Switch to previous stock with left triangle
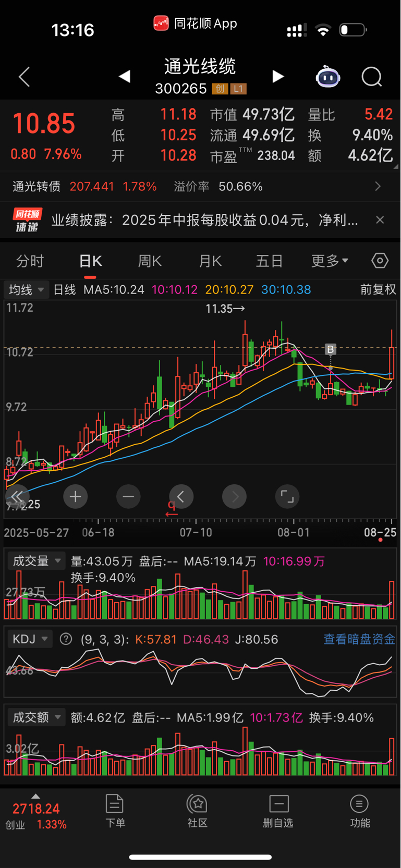Screen dimensions: 401x868 click(x=124, y=77)
